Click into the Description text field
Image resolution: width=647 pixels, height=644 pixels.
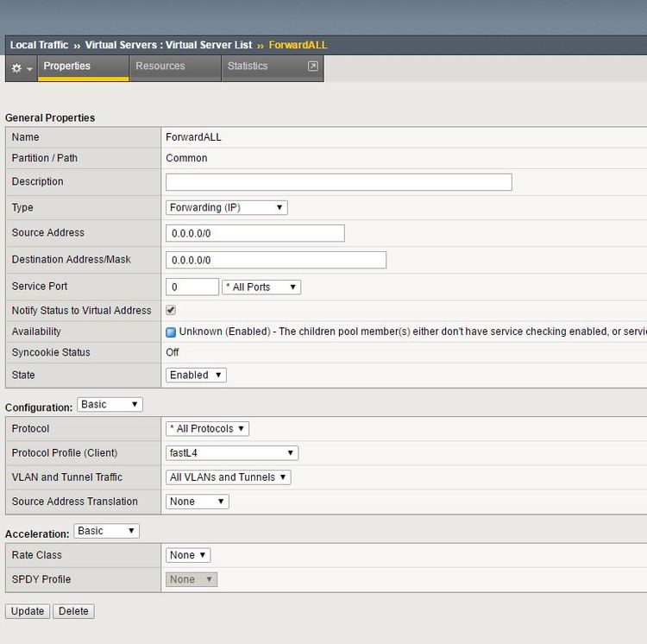[x=338, y=182]
